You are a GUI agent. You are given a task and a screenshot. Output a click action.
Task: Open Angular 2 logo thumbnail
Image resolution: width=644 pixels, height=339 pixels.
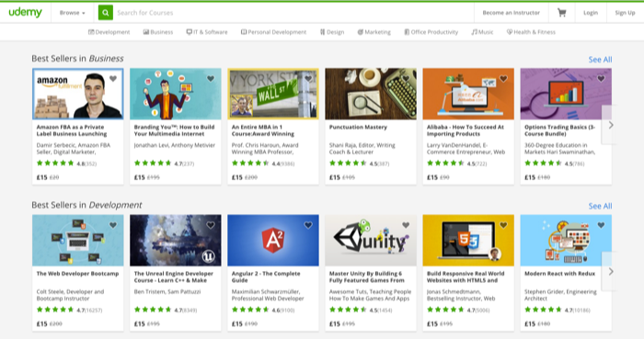point(273,240)
